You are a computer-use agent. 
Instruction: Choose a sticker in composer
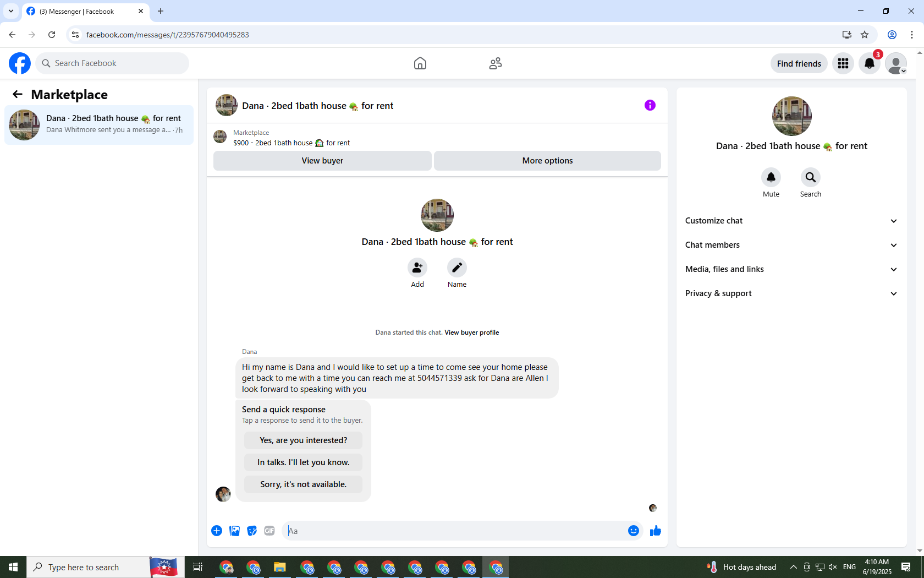point(252,531)
